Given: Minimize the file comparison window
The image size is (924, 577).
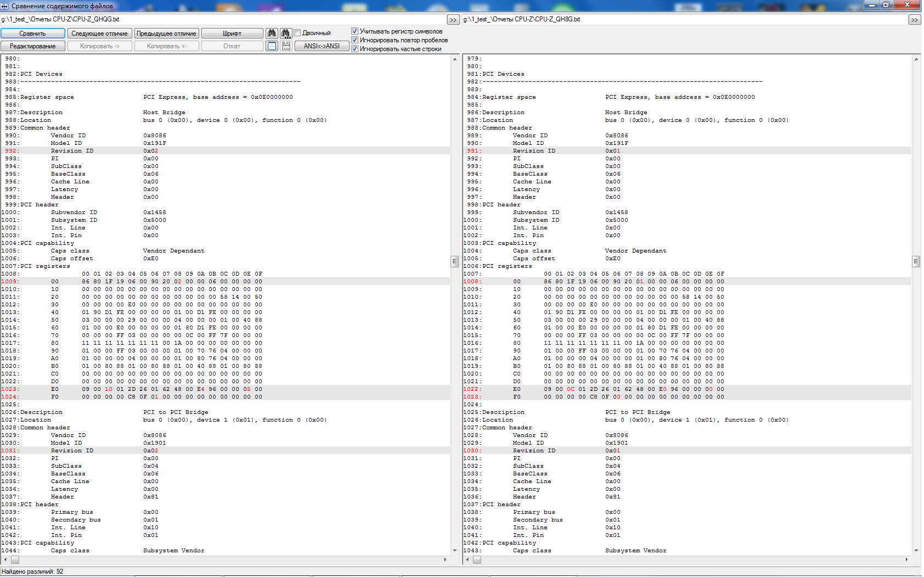Looking at the screenshot, I should [x=871, y=5].
